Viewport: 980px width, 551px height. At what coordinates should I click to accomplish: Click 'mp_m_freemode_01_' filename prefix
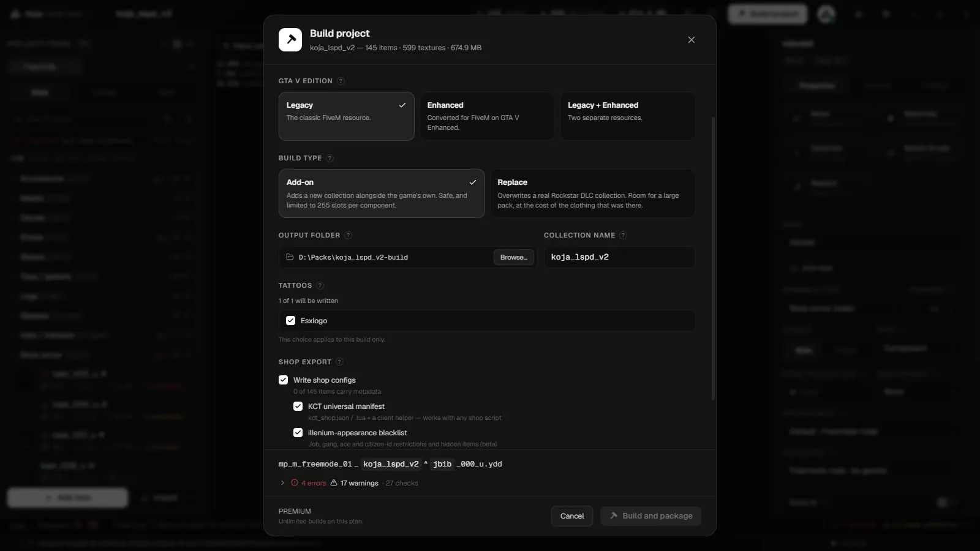[318, 464]
